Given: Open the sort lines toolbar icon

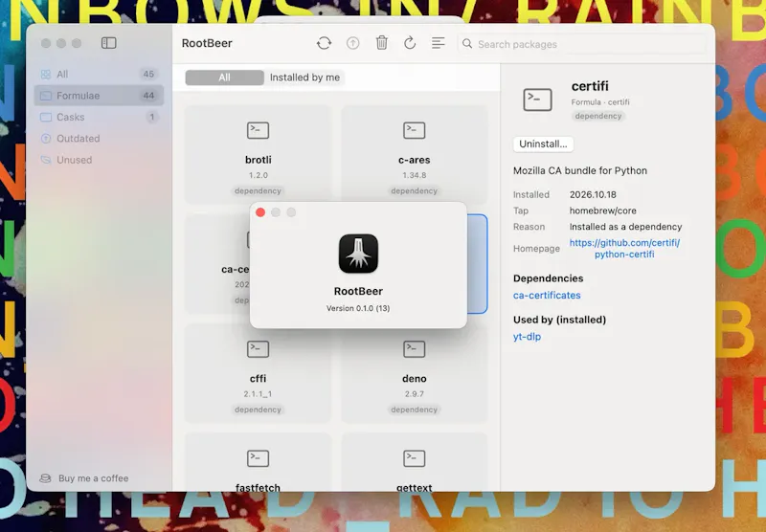Looking at the screenshot, I should [x=439, y=43].
